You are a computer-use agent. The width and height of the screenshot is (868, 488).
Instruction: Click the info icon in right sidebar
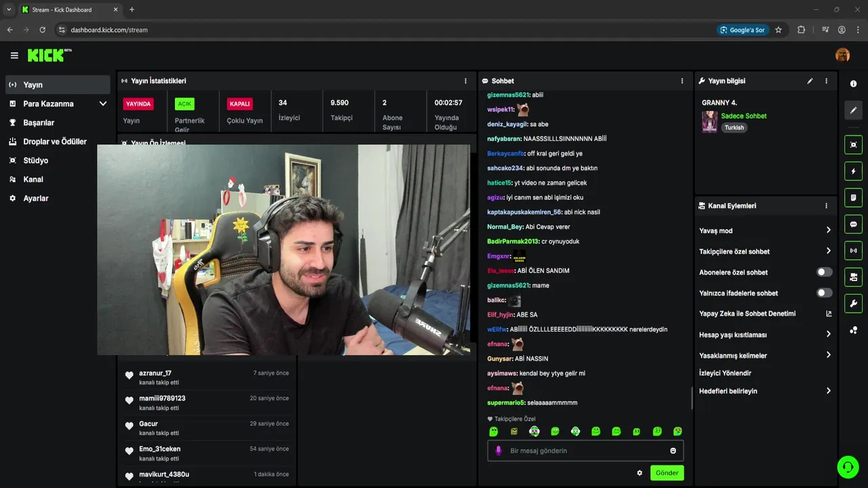853,84
